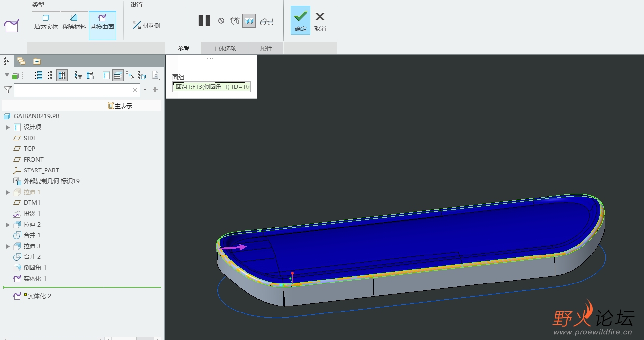Open the green cube tree settings dropdown

[13, 75]
